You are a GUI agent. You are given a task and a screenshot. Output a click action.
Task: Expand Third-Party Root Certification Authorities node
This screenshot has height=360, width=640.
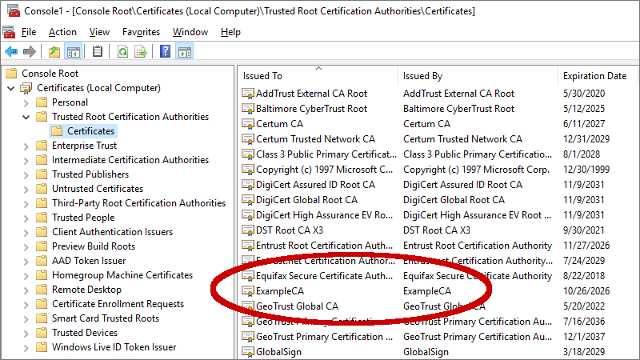pyautogui.click(x=26, y=204)
